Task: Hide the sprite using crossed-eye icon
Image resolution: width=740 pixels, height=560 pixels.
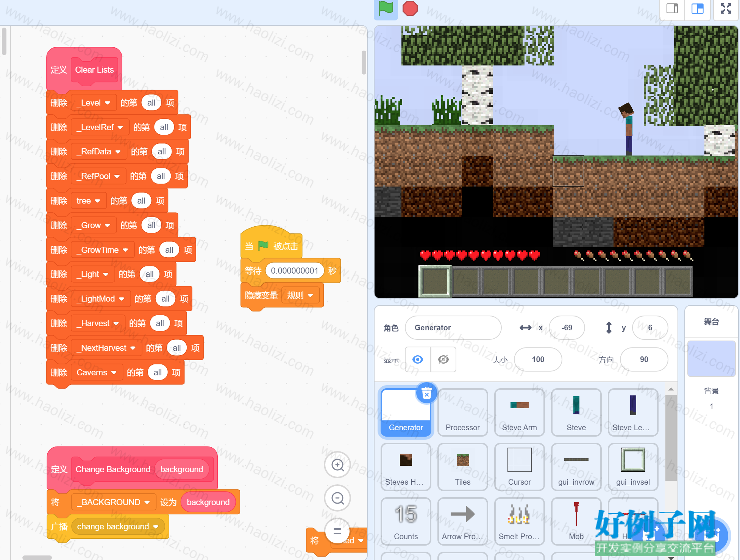Action: point(443,359)
